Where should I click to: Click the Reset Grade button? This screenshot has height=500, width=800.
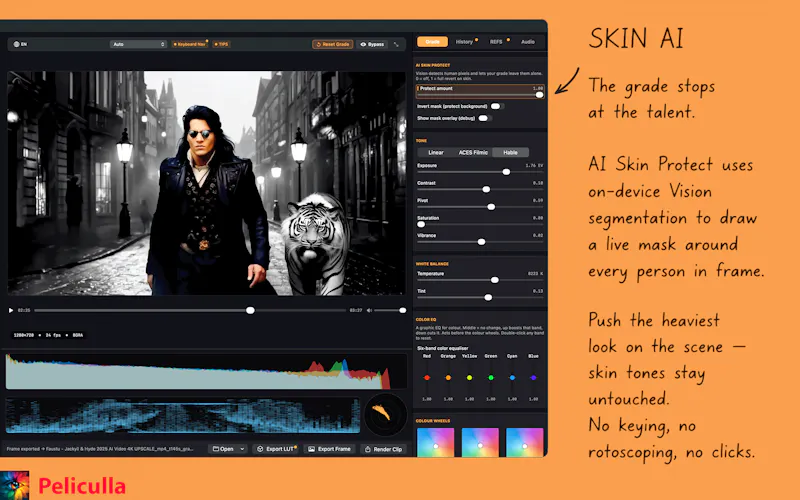pos(333,44)
